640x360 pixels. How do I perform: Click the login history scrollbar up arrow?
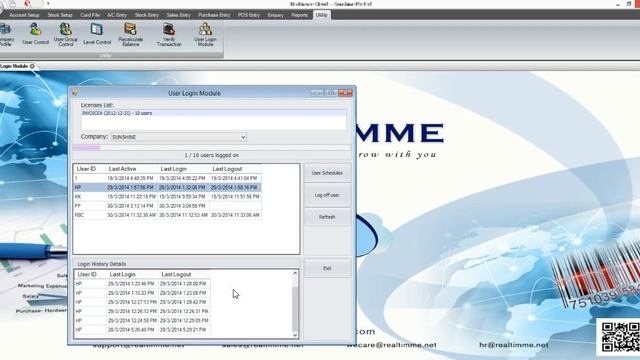(295, 273)
